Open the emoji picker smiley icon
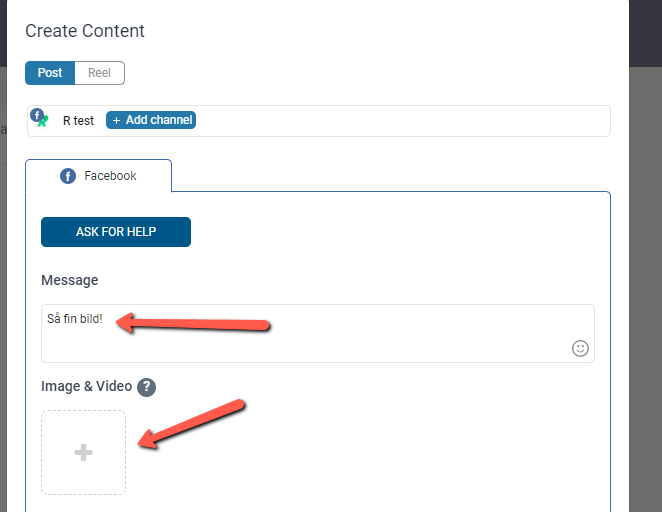The height and width of the screenshot is (512, 662). (x=580, y=348)
